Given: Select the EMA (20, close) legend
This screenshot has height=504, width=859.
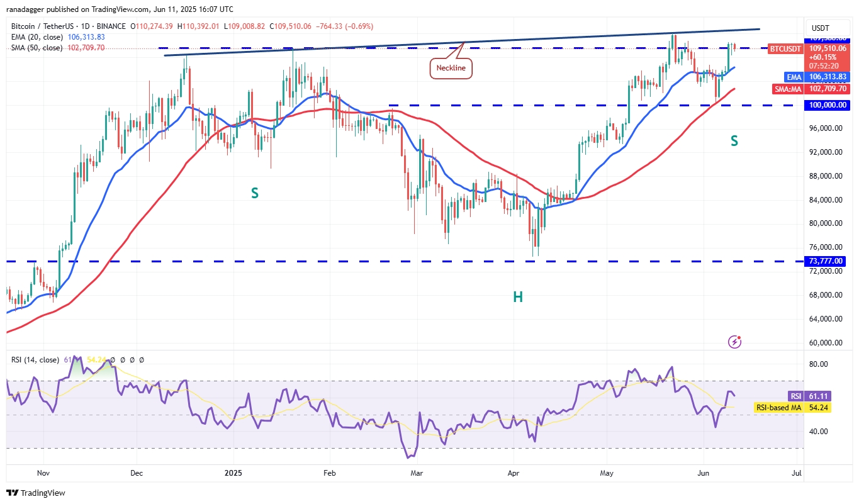Looking at the screenshot, I should (x=36, y=38).
